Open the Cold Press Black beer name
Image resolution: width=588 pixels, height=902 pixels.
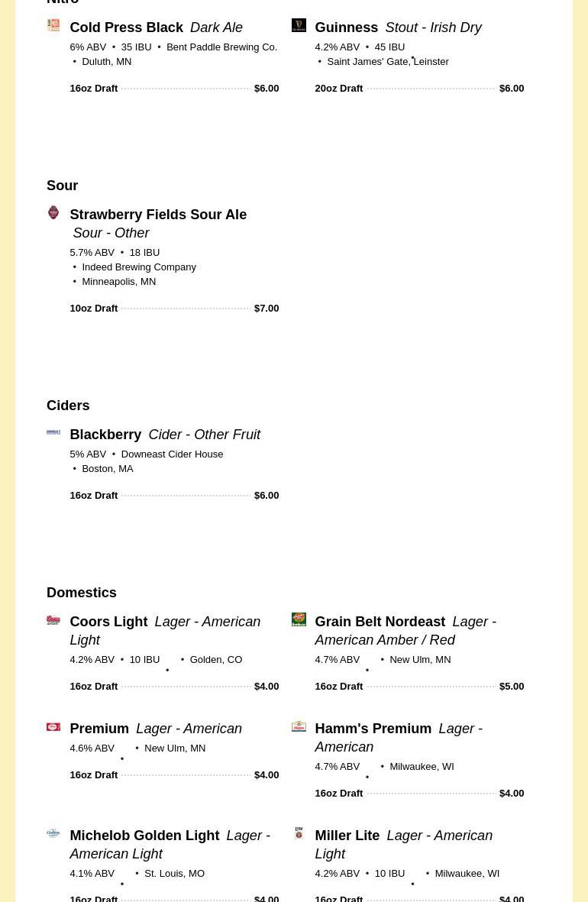[x=126, y=27]
